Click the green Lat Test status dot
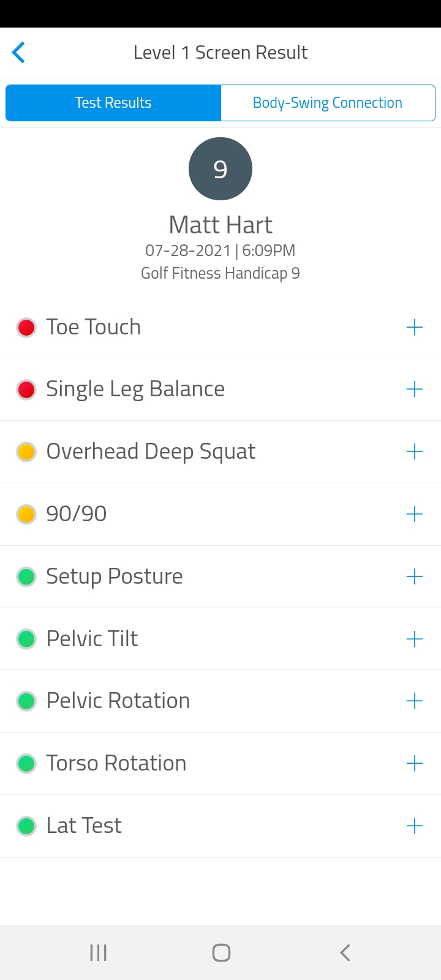Viewport: 441px width, 980px height. [26, 826]
